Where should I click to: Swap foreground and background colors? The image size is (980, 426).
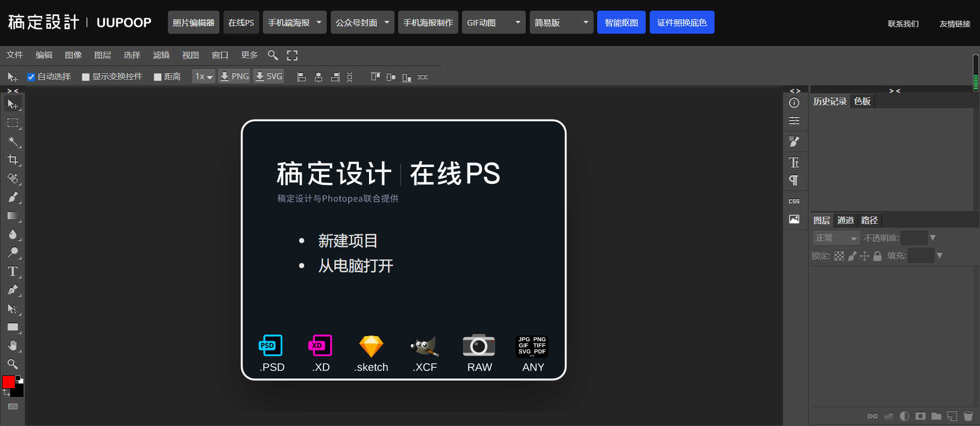[6, 393]
